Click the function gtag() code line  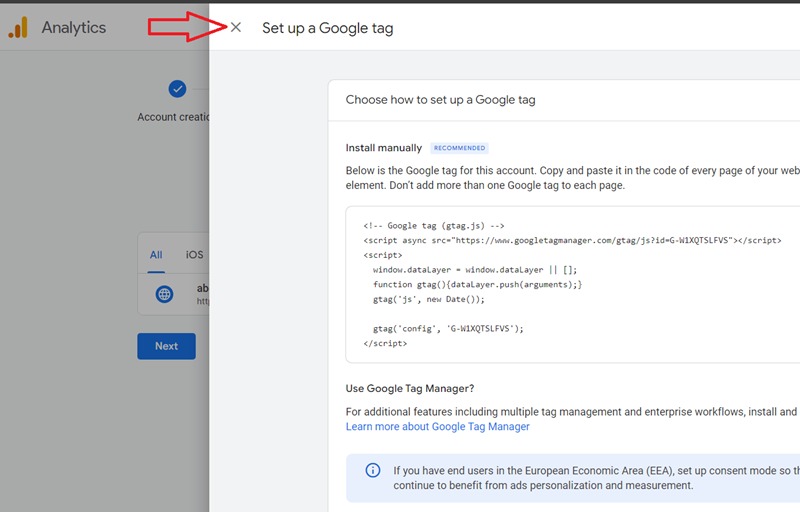477,285
